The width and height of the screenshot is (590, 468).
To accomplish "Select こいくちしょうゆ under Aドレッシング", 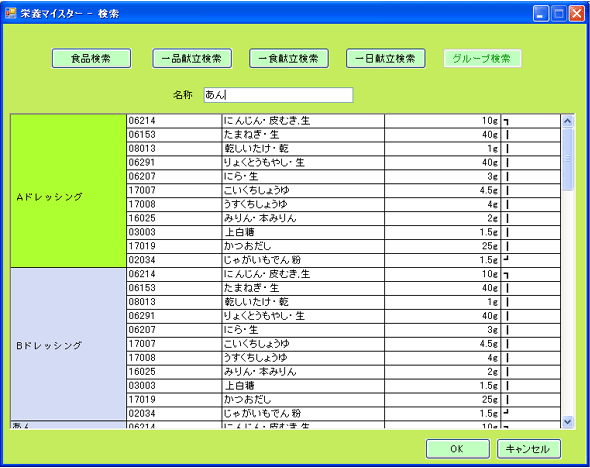I will coord(303,190).
